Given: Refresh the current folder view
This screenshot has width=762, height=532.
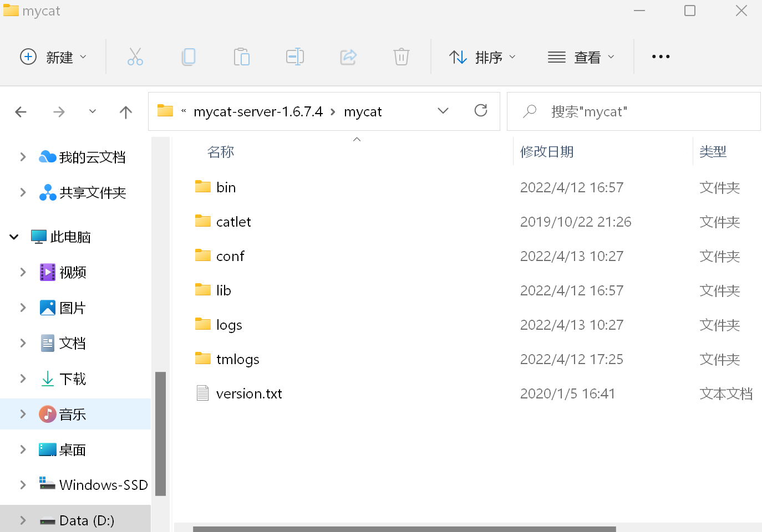Looking at the screenshot, I should pos(481,110).
